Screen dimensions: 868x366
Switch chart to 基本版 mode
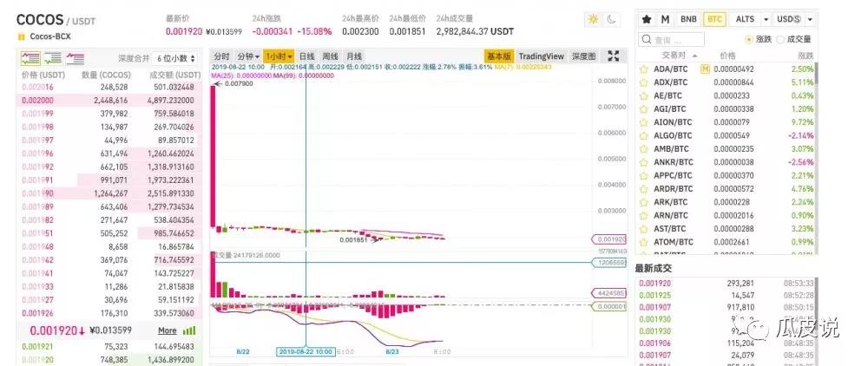pos(499,56)
